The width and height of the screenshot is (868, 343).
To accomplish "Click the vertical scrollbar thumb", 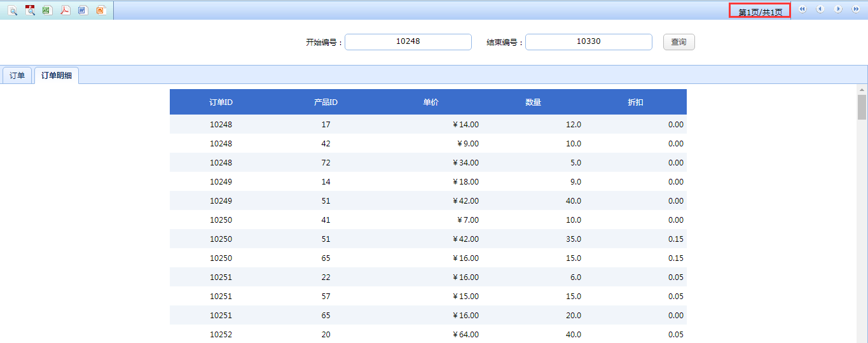I will tap(862, 107).
